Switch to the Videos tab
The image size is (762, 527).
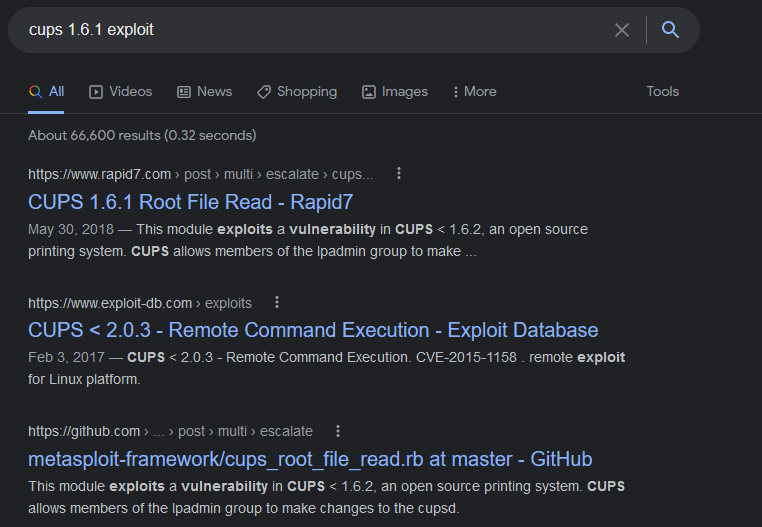pyautogui.click(x=121, y=91)
